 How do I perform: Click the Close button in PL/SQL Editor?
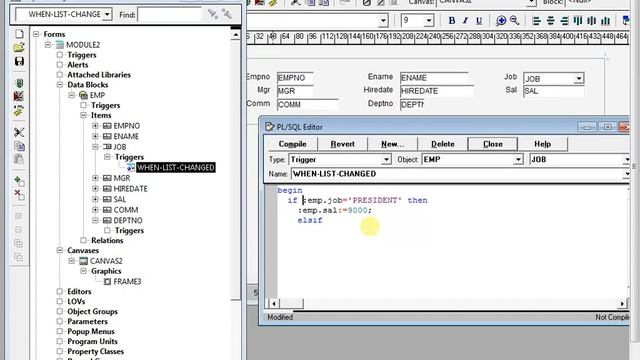(493, 144)
